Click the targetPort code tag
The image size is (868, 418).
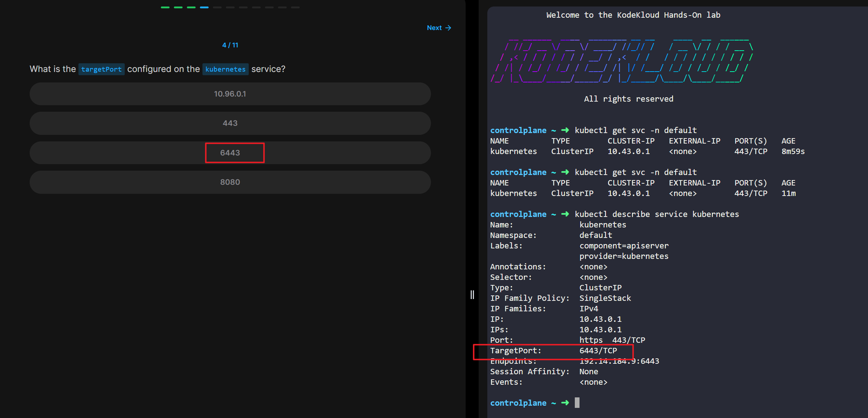coord(101,69)
